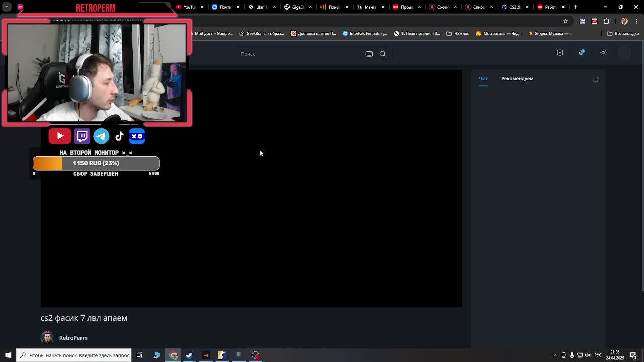
Task: Open Chrome from the taskbar
Action: [x=173, y=355]
